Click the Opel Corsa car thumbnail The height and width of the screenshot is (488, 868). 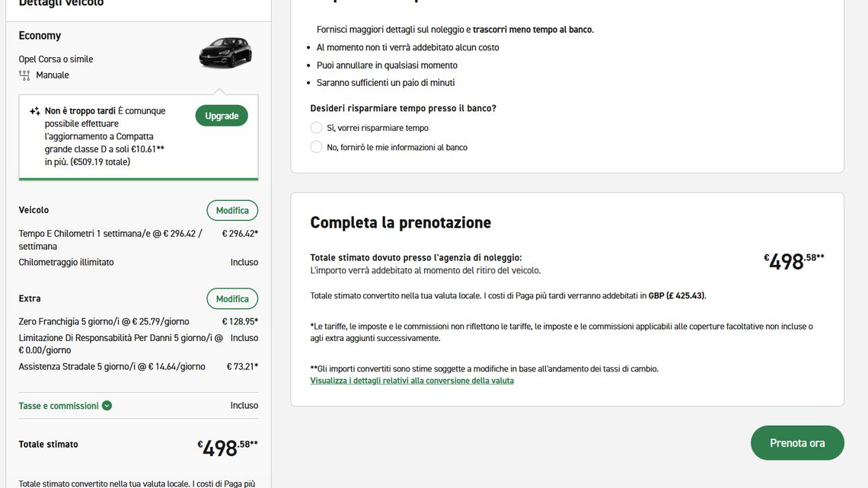(225, 53)
